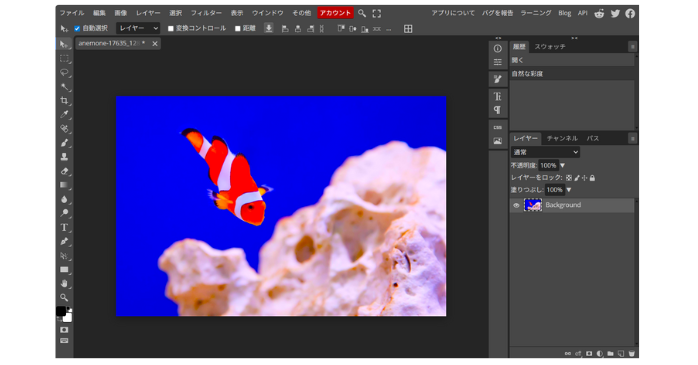Toggle lock all padlock icon
The width and height of the screenshot is (698, 365).
point(592,178)
